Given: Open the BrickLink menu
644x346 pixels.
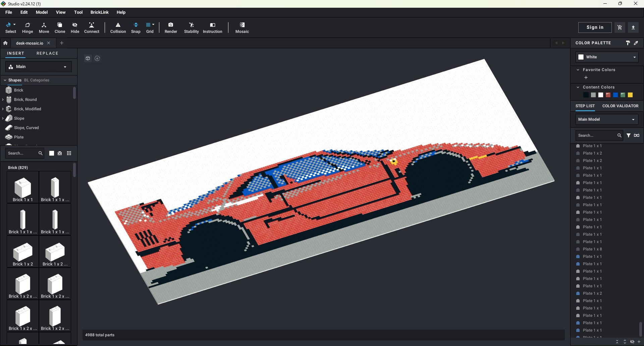Looking at the screenshot, I should (x=99, y=12).
